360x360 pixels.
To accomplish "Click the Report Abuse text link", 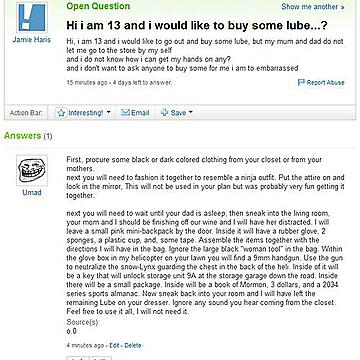I will point(326,82).
